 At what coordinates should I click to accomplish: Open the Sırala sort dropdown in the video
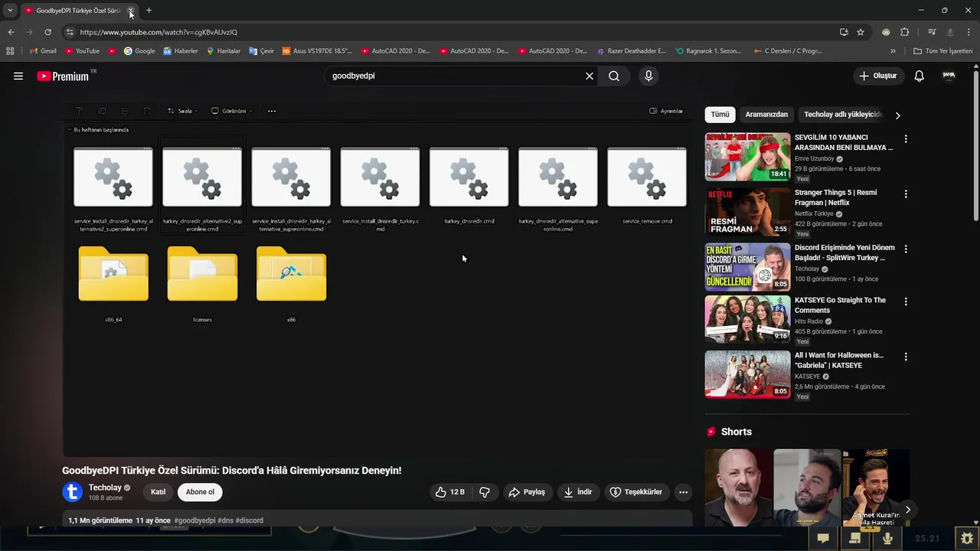tap(182, 111)
